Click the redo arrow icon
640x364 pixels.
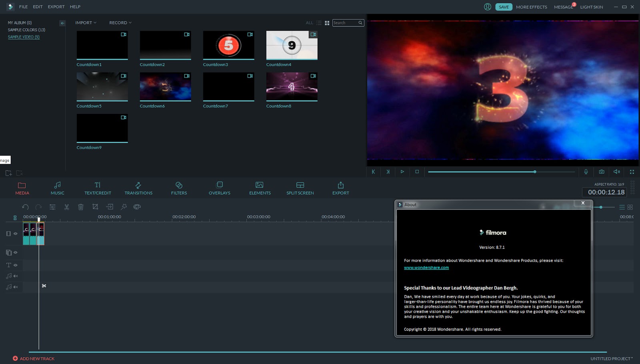39,207
